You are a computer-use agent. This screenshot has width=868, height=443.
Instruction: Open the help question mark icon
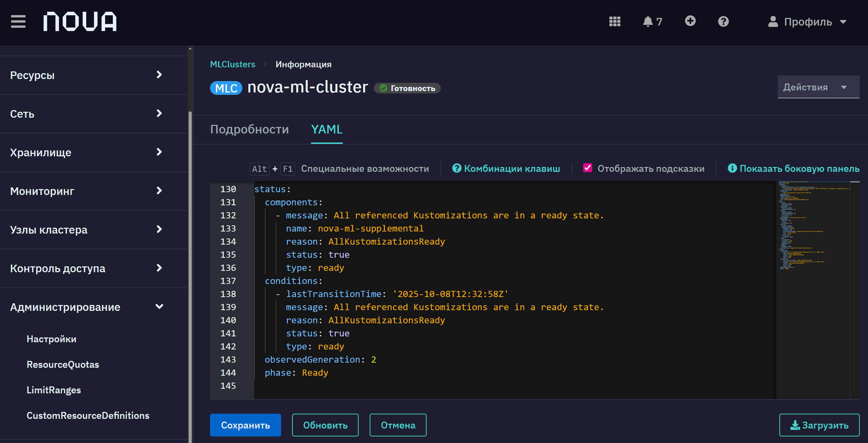click(723, 21)
